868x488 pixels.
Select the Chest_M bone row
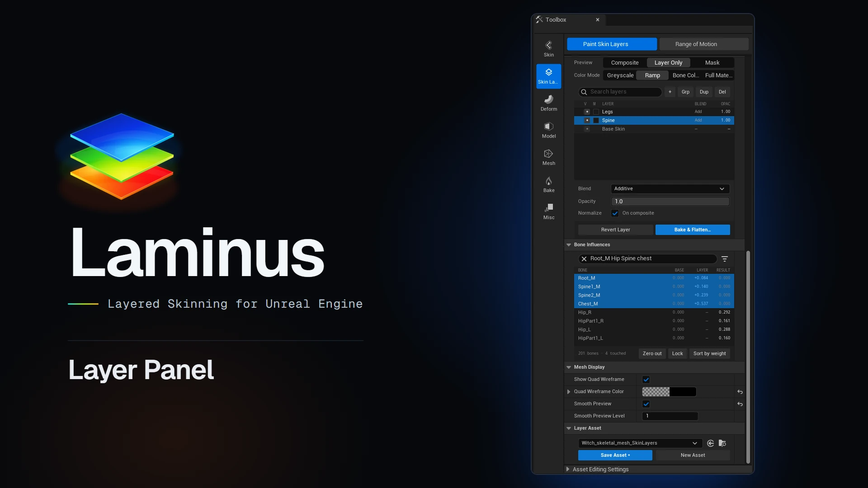(x=654, y=304)
